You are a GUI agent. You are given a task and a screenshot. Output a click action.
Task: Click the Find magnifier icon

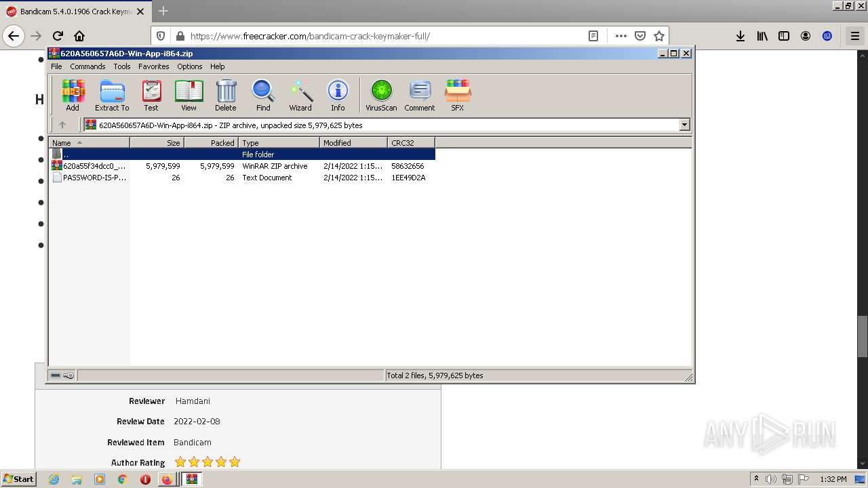pyautogui.click(x=263, y=95)
